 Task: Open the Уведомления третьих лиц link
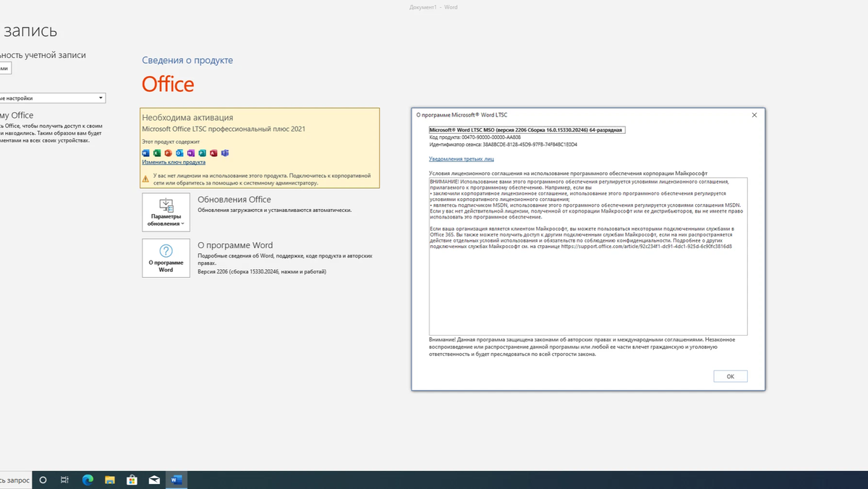point(461,158)
